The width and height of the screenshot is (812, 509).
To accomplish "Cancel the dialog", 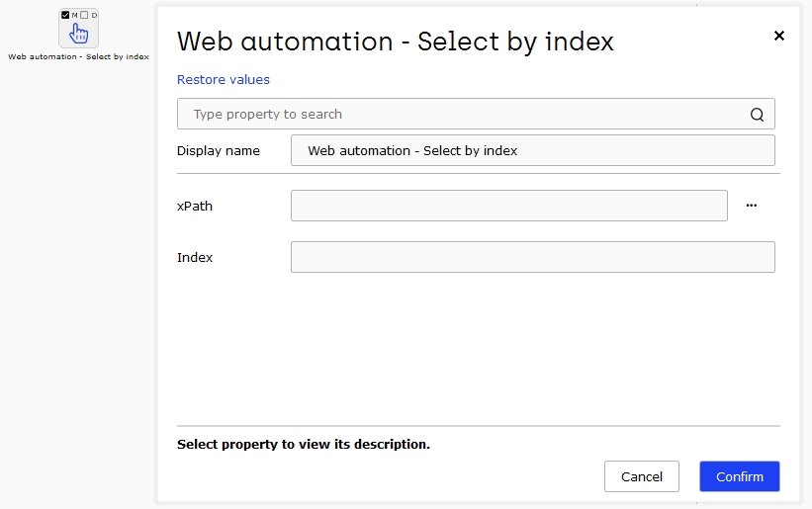I will (x=642, y=476).
